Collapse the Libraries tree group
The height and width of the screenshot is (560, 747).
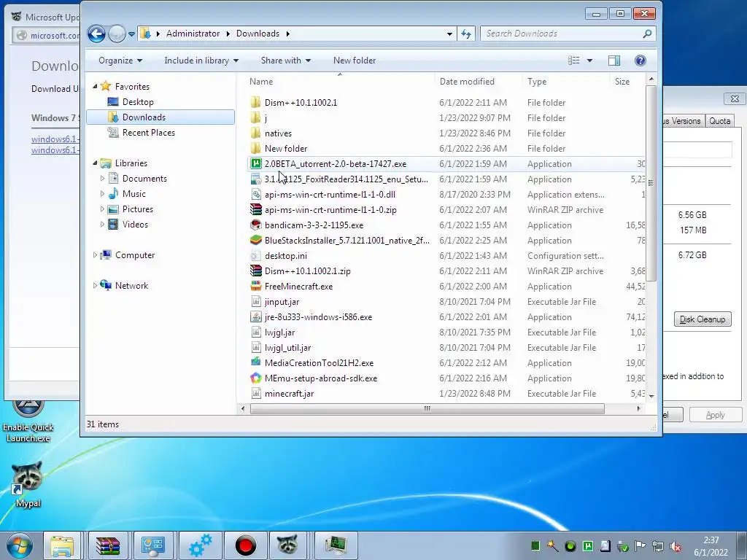pos(95,163)
